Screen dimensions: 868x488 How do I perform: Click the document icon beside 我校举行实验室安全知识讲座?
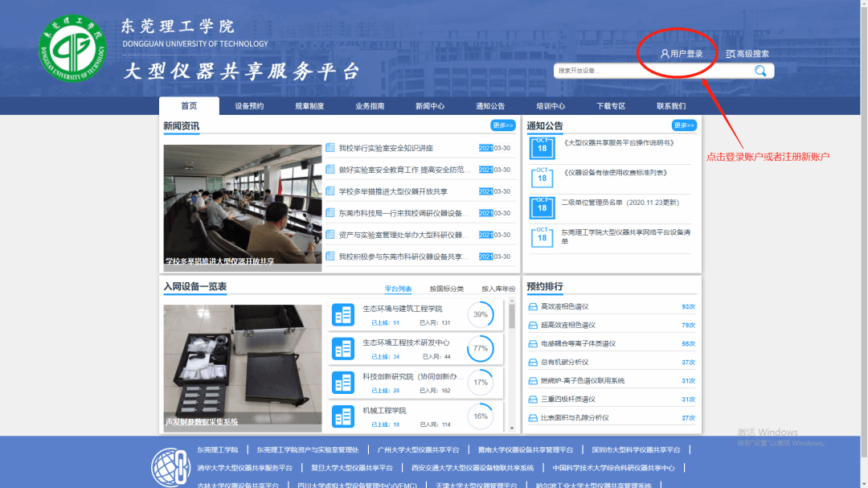point(330,148)
